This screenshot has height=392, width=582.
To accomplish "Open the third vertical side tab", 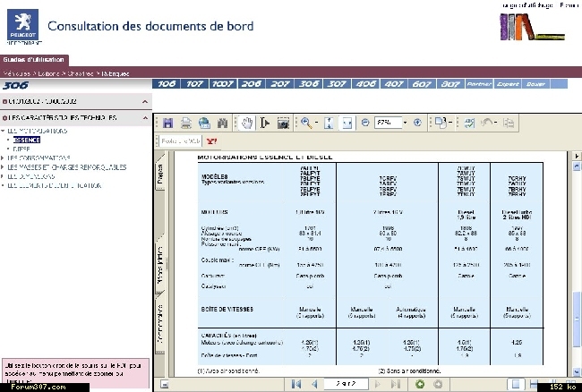I will [x=160, y=323].
